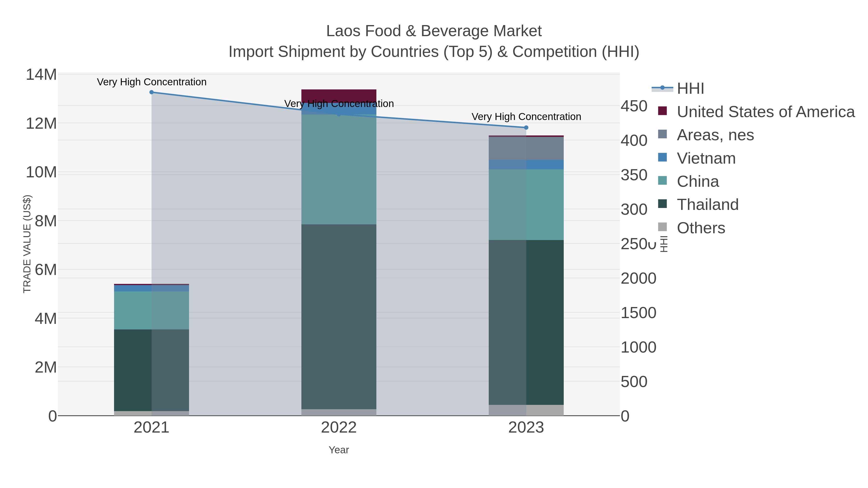The height and width of the screenshot is (488, 868).
Task: Click the Others gray legend swatch
Action: [663, 227]
